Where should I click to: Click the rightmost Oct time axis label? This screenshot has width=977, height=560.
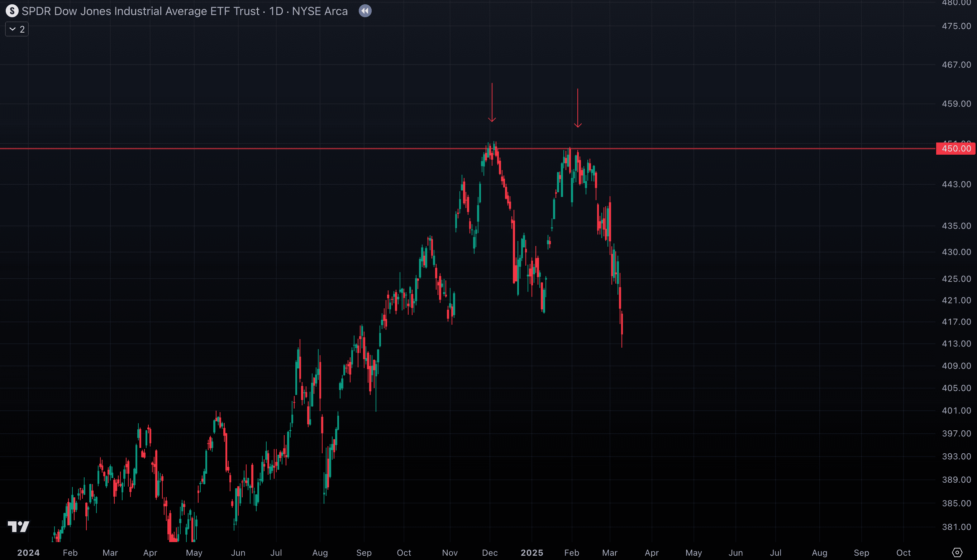click(x=903, y=553)
